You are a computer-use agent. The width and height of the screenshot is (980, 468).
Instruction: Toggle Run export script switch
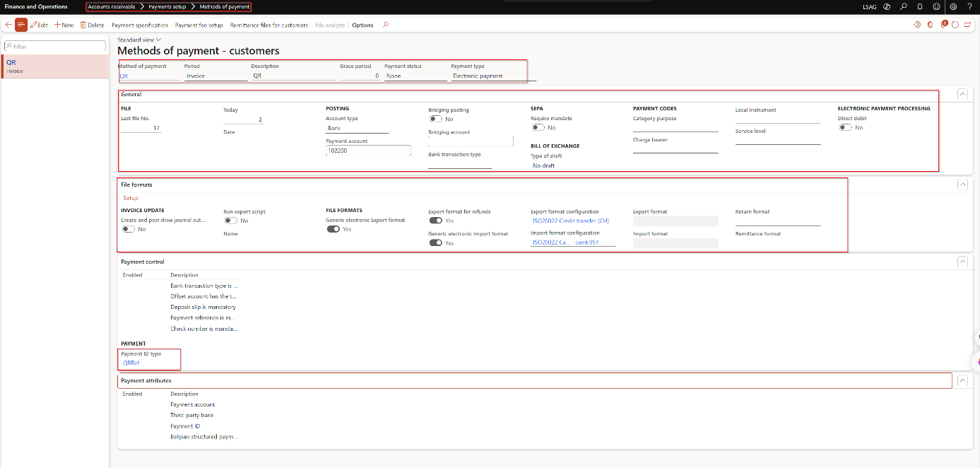230,221
